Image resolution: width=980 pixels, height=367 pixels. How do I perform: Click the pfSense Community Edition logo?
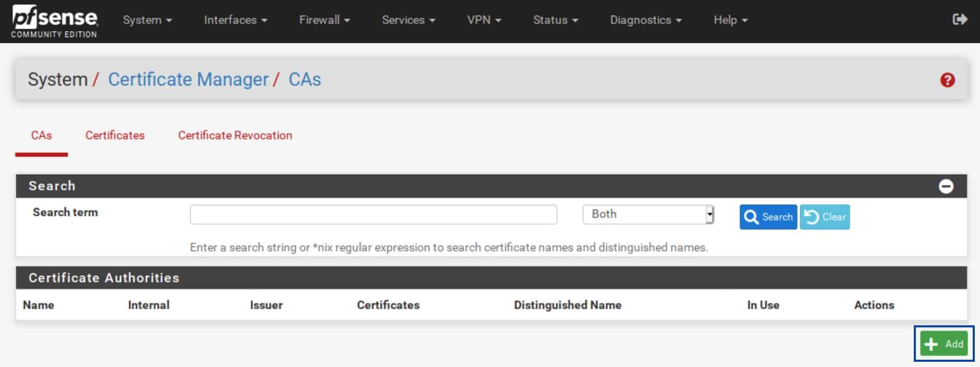(x=54, y=21)
